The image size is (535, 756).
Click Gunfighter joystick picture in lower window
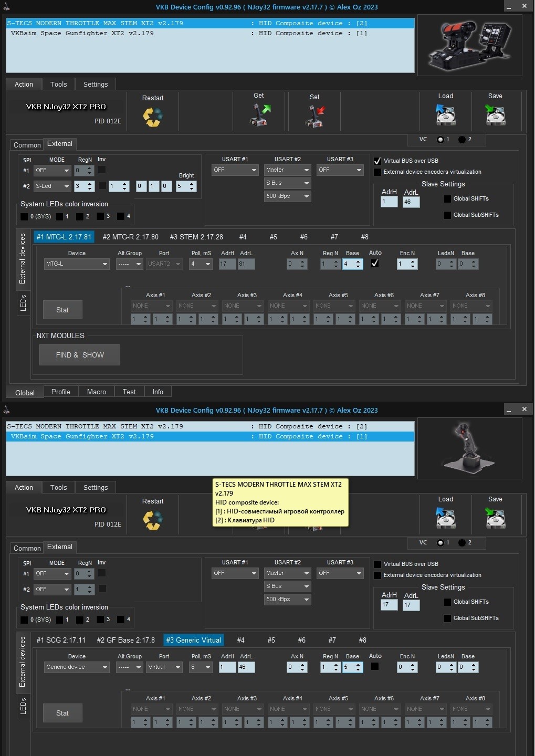[x=469, y=448]
